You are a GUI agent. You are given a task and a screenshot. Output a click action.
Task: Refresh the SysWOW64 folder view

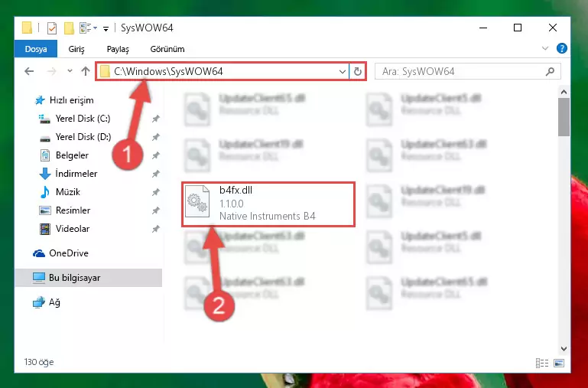tap(357, 71)
